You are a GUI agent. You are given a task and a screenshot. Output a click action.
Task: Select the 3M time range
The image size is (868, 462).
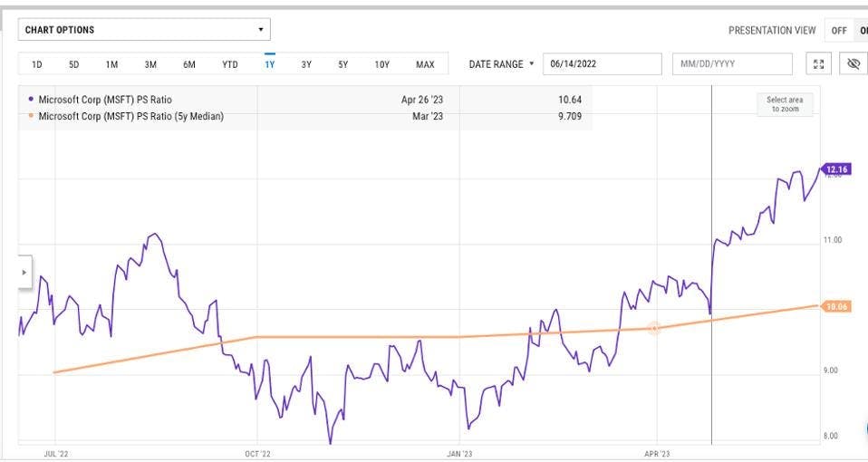(150, 64)
